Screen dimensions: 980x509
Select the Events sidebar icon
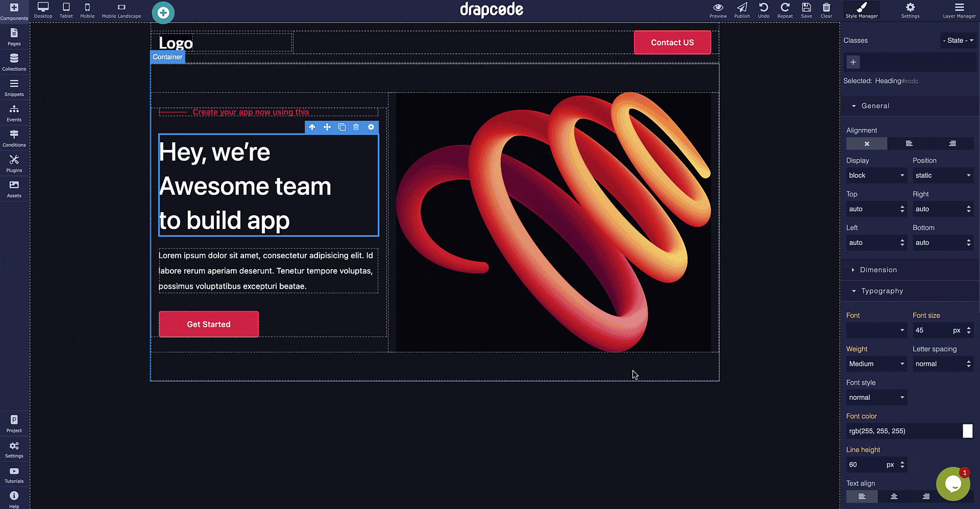[14, 112]
